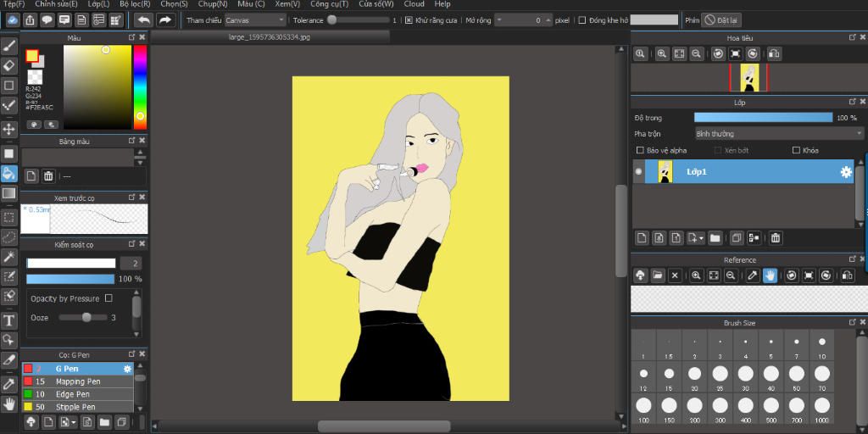This screenshot has width=868, height=434.
Task: Click the Redo arrow in the top toolbar
Action: pyautogui.click(x=165, y=20)
